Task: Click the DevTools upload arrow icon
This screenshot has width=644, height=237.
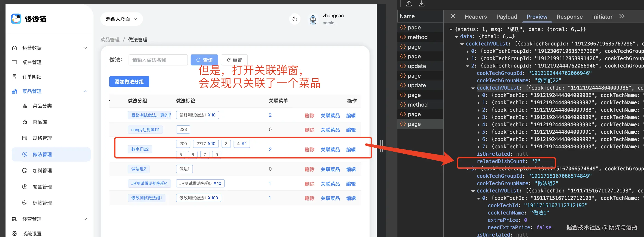Action: click(409, 3)
